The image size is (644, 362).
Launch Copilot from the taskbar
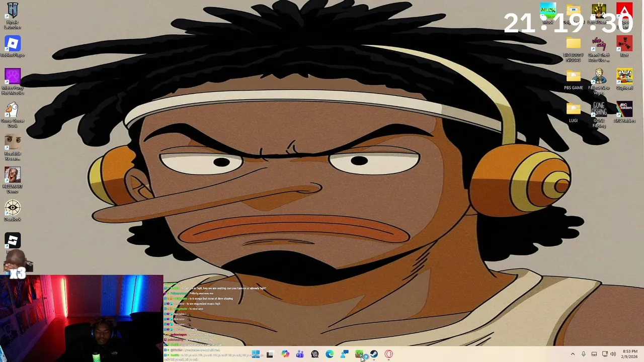coord(285,354)
